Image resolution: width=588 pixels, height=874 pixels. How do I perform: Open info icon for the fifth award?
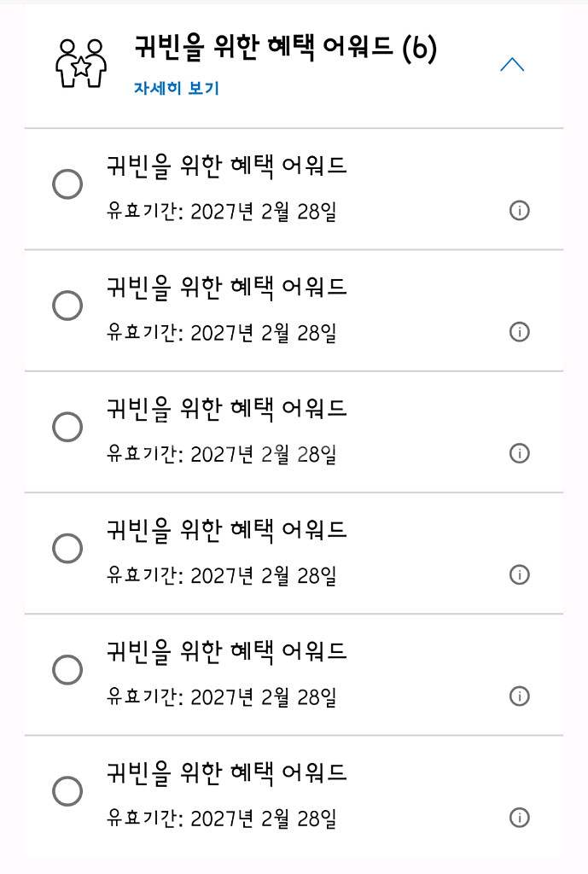click(519, 696)
